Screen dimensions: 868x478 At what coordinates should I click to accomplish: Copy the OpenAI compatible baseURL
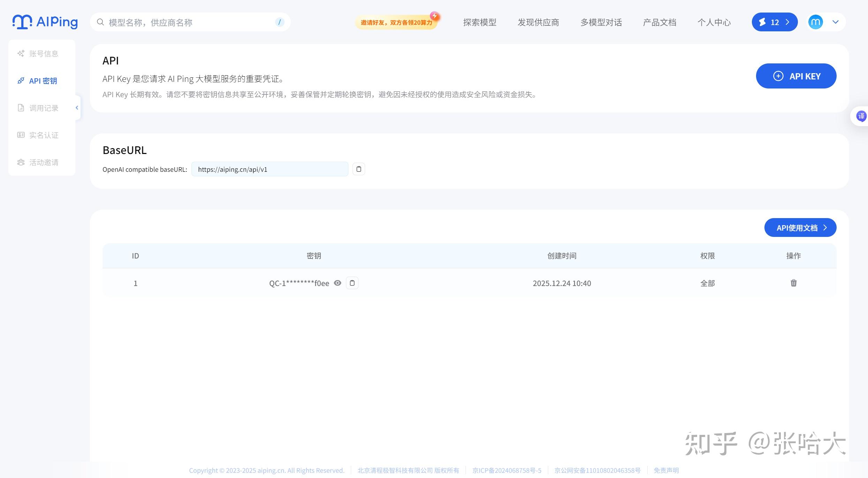pos(358,169)
